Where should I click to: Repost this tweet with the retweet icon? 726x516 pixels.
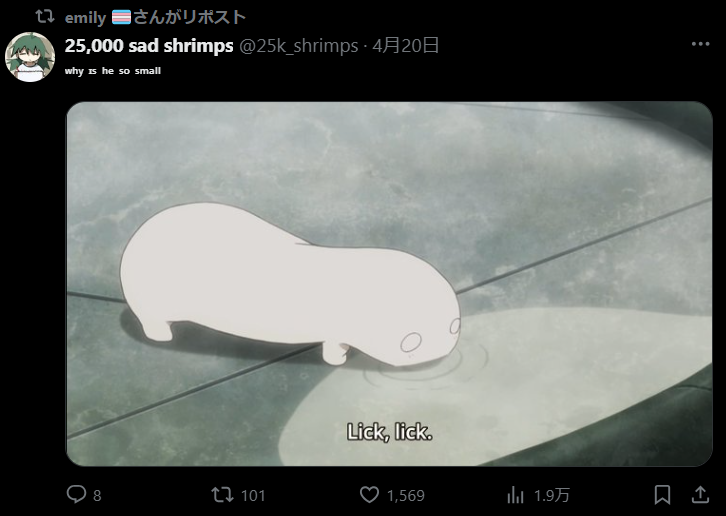pos(223,495)
